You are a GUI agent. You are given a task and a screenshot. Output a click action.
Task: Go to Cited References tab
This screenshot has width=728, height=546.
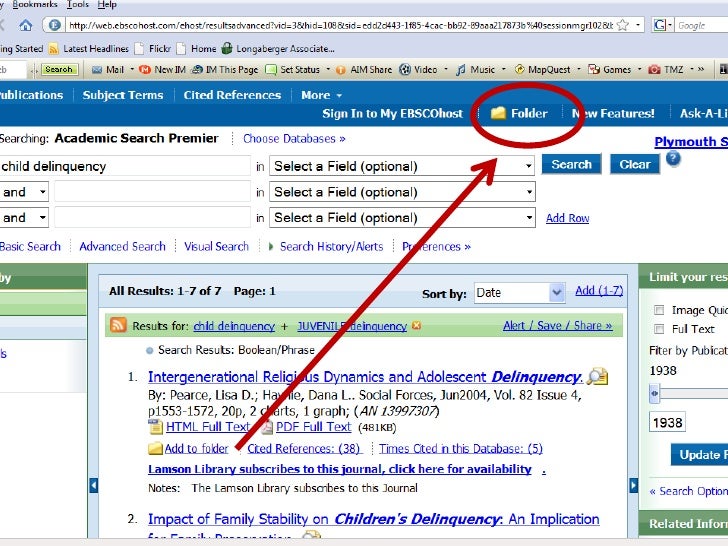232,95
